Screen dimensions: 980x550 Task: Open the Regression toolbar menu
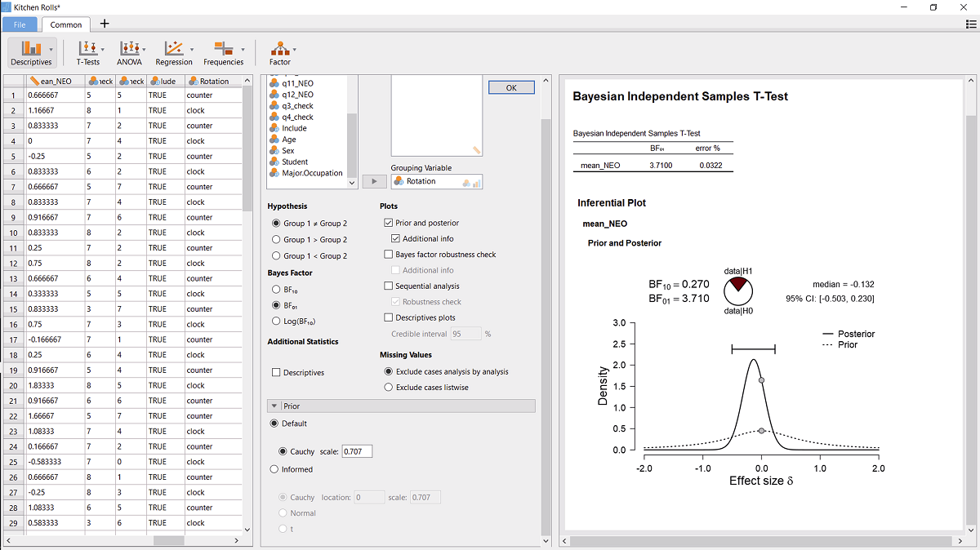pos(174,52)
